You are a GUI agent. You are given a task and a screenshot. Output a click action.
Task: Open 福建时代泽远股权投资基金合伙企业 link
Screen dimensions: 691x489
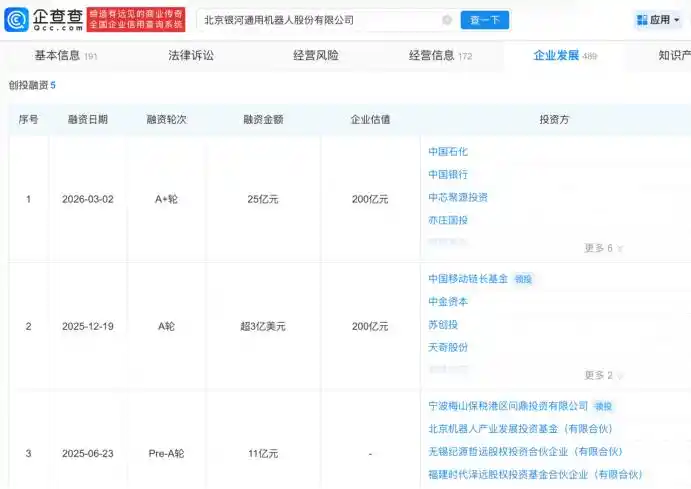(x=535, y=474)
